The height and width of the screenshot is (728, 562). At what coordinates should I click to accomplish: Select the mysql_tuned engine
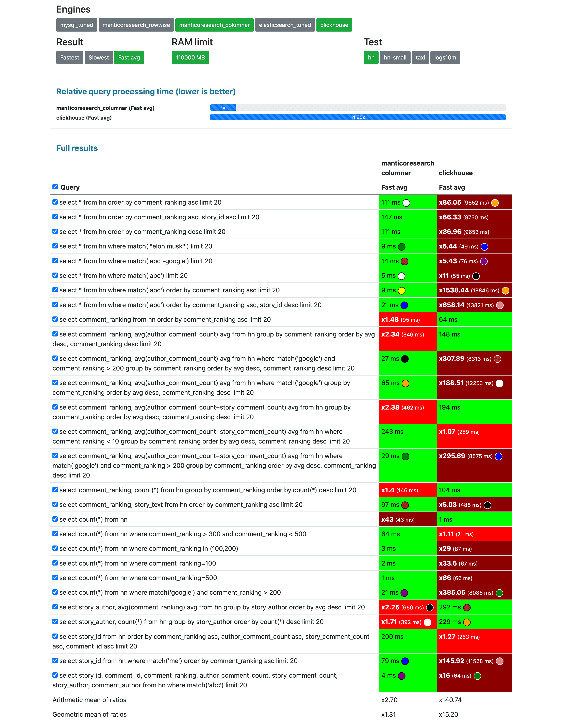[x=77, y=25]
